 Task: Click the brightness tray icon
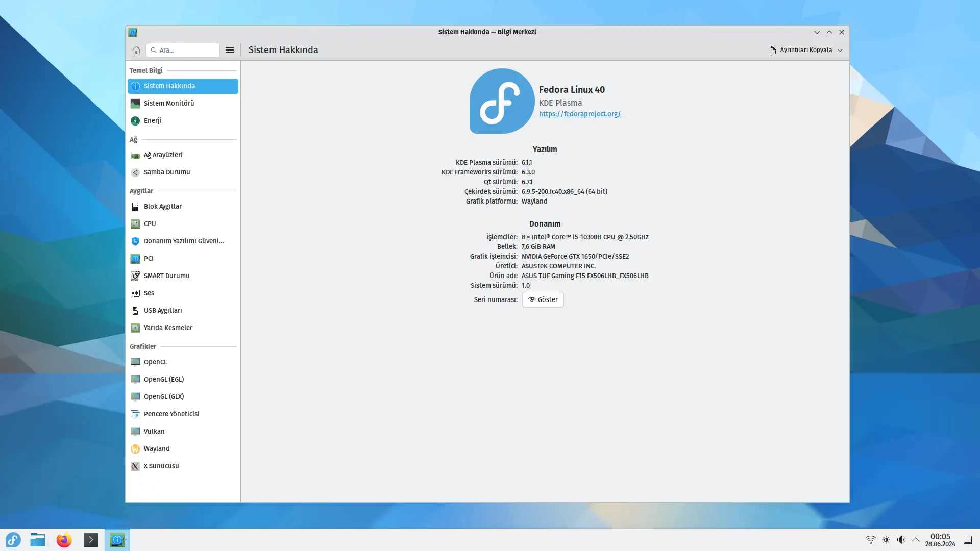(x=886, y=540)
